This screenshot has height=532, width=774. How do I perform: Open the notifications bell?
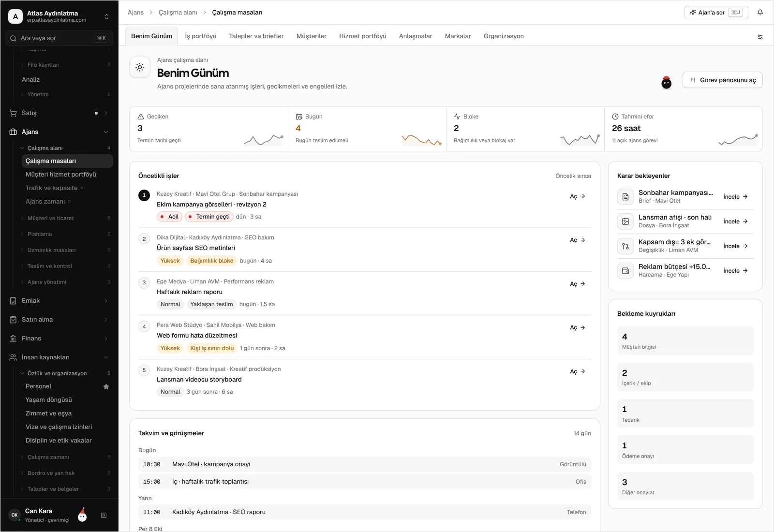pos(760,13)
